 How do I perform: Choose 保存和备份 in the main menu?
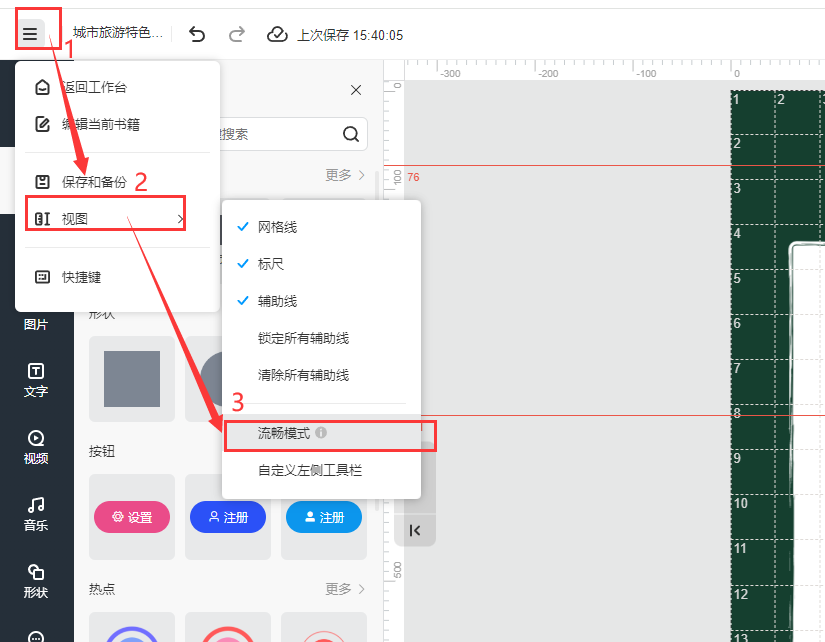coord(93,182)
